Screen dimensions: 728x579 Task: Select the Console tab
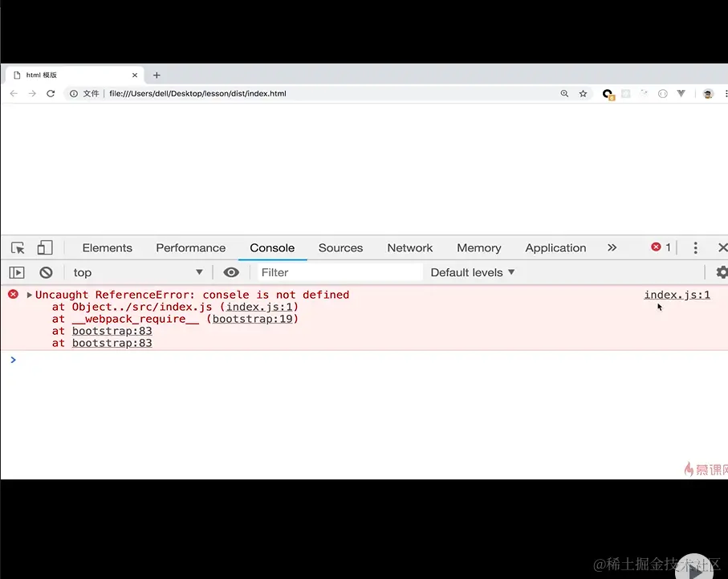coord(272,247)
